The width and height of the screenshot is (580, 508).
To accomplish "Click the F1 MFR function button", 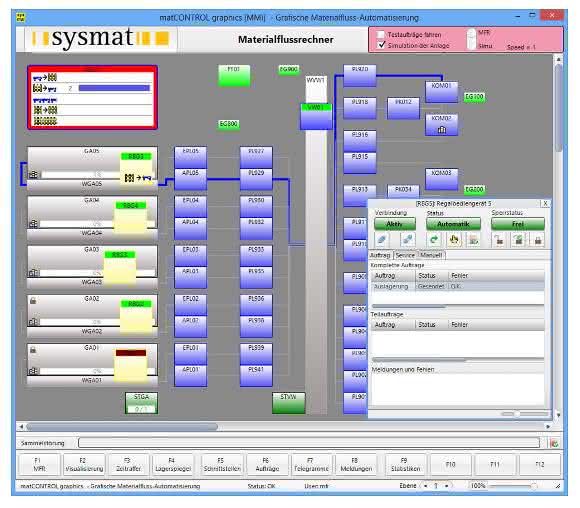I will coord(39,464).
